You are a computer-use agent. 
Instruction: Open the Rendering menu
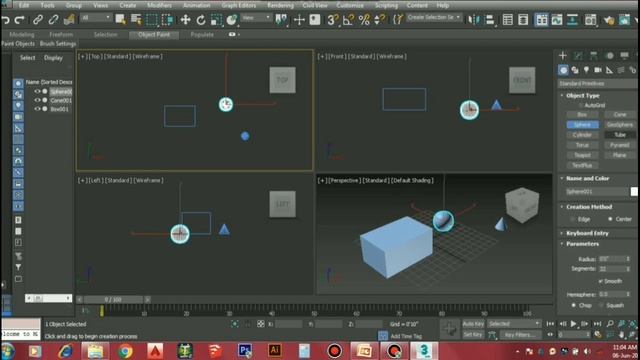(280, 5)
